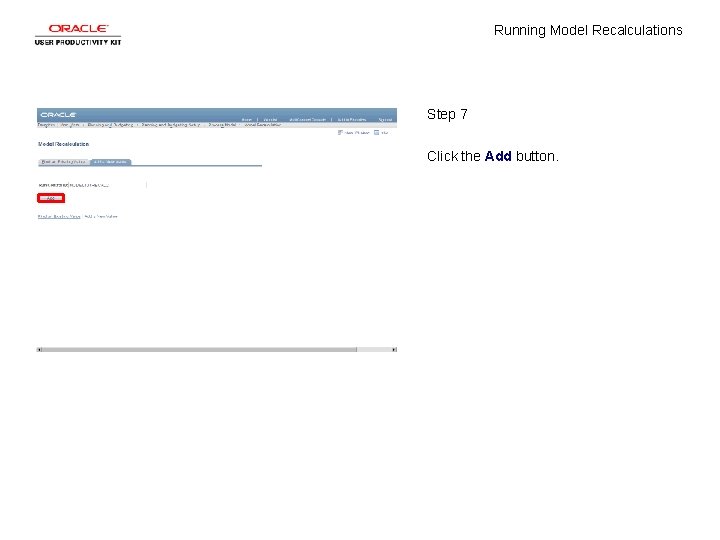
Task: Click the Model Recalculation breadcrumb
Action: tap(262, 125)
